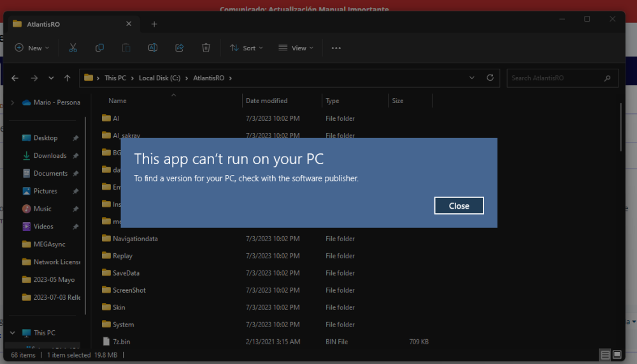The image size is (637, 364).
Task: Click the Delete trash can icon
Action: click(x=206, y=48)
